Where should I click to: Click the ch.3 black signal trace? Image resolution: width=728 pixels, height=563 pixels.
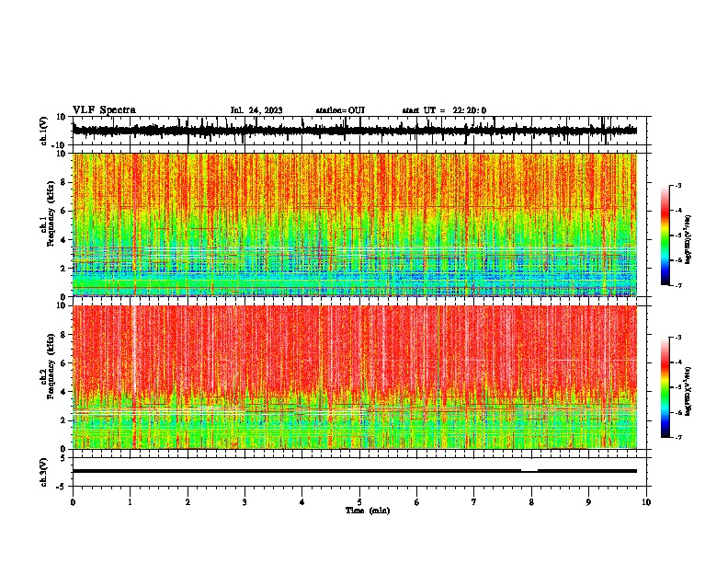[355, 471]
